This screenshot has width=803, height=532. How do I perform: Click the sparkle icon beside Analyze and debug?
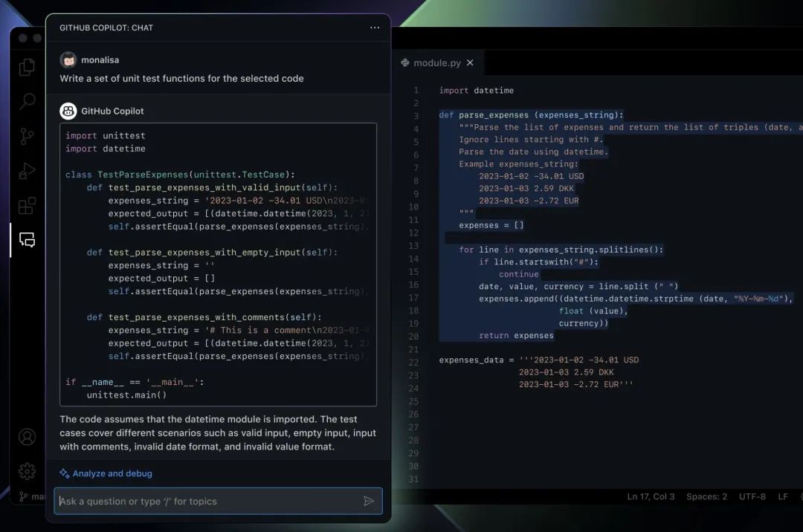[x=64, y=473]
